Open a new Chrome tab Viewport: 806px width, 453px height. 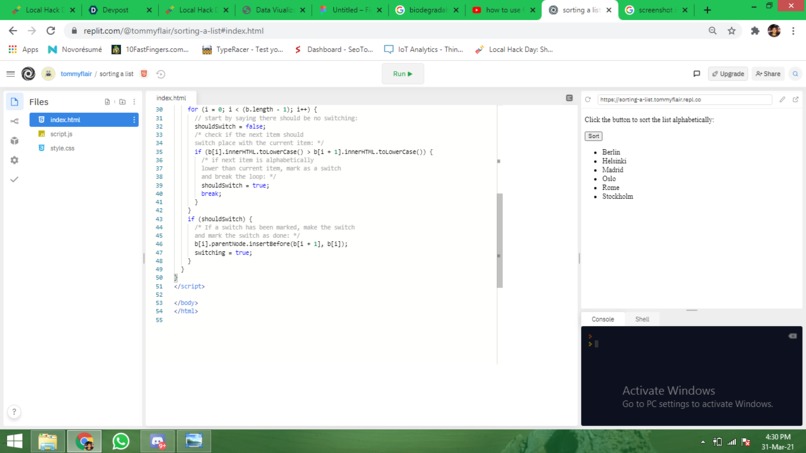click(x=707, y=10)
